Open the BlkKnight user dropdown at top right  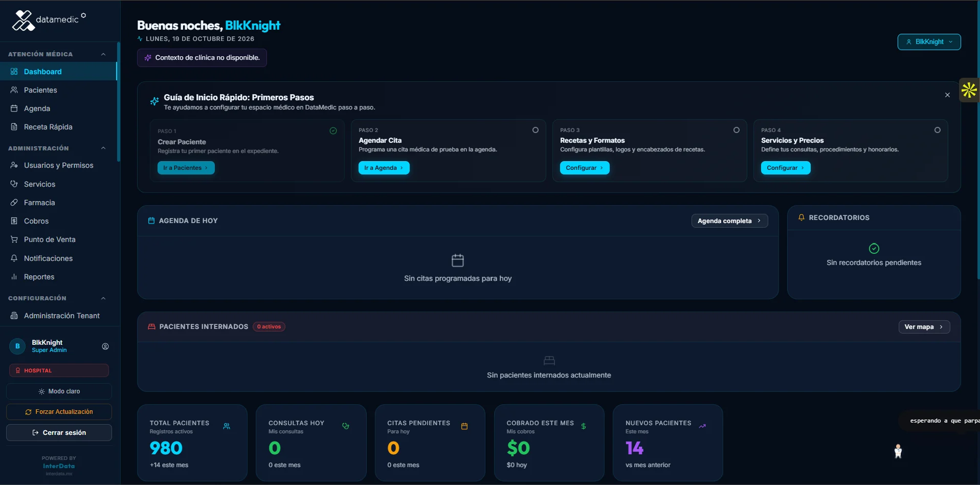[x=929, y=42]
